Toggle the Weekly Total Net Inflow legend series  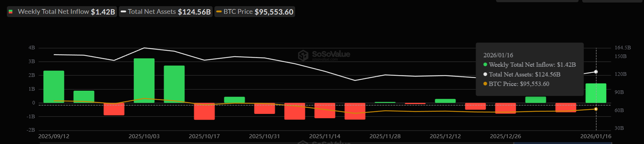62,12
